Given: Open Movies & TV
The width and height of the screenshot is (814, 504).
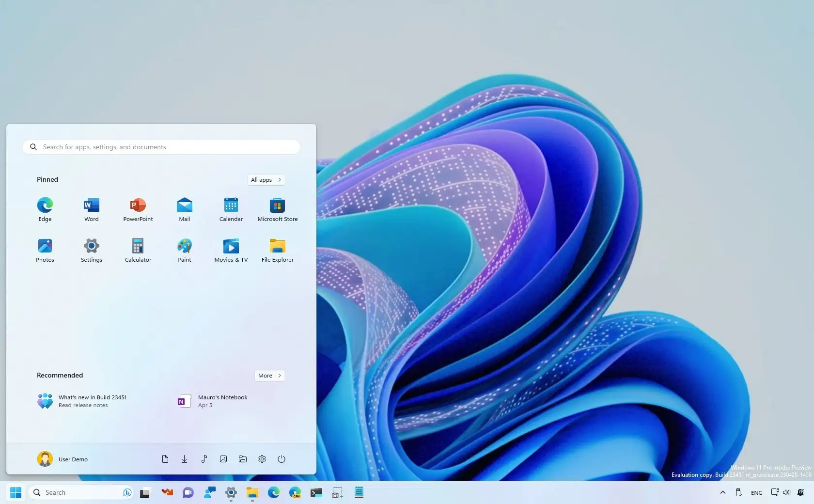Looking at the screenshot, I should pyautogui.click(x=231, y=250).
